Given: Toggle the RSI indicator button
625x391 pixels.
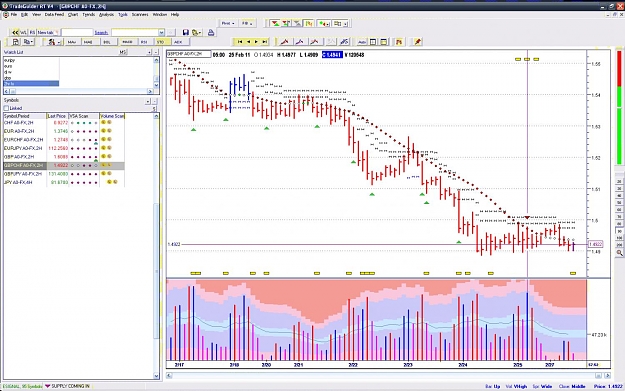Looking at the screenshot, I should coord(144,42).
